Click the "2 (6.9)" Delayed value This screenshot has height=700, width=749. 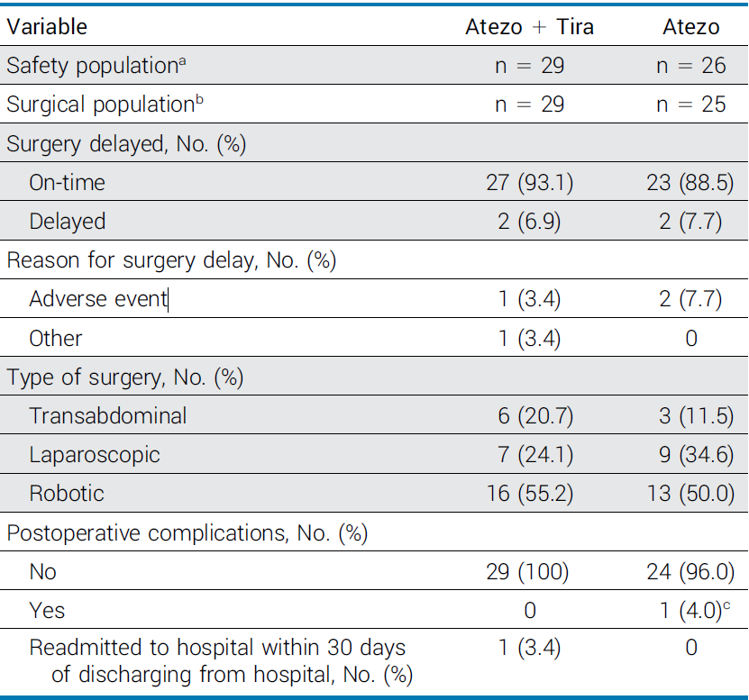coord(529,222)
